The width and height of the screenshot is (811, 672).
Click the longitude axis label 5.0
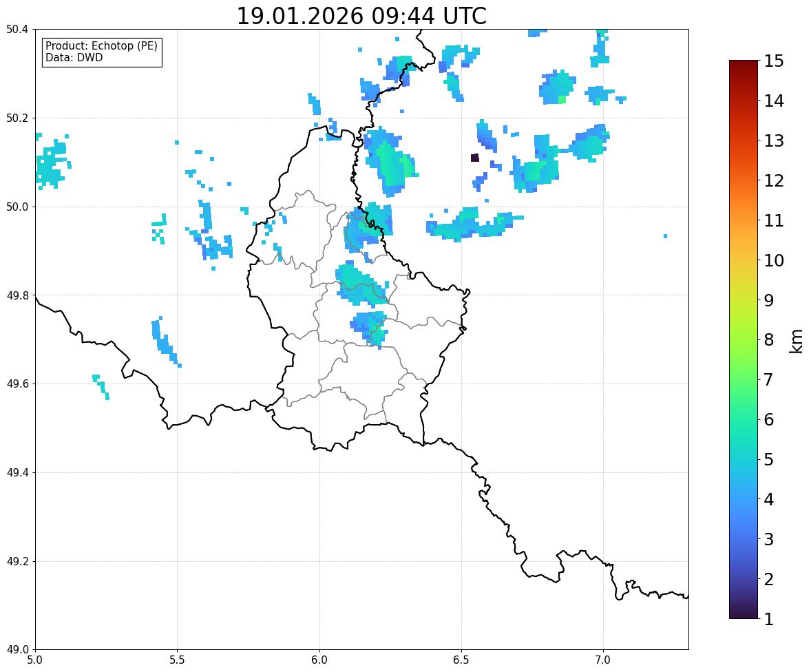(35, 660)
